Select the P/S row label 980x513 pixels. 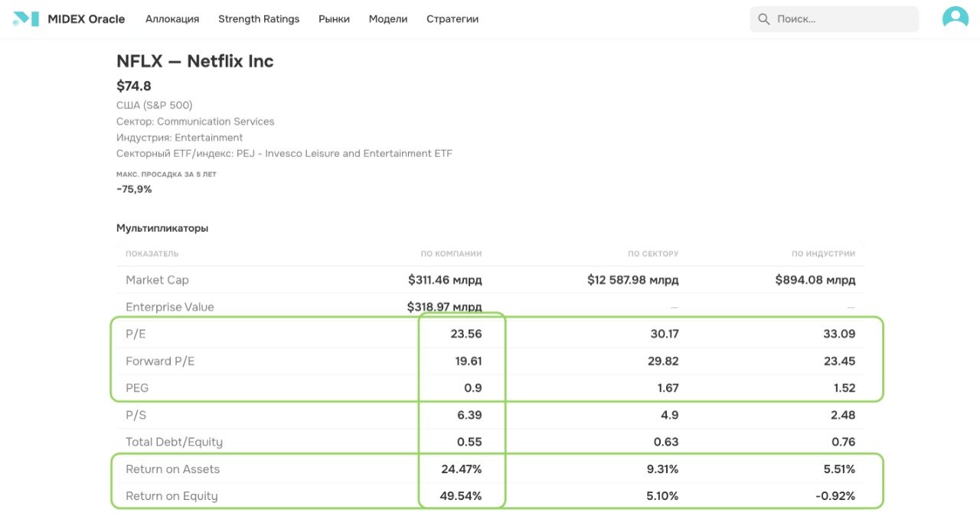click(136, 415)
